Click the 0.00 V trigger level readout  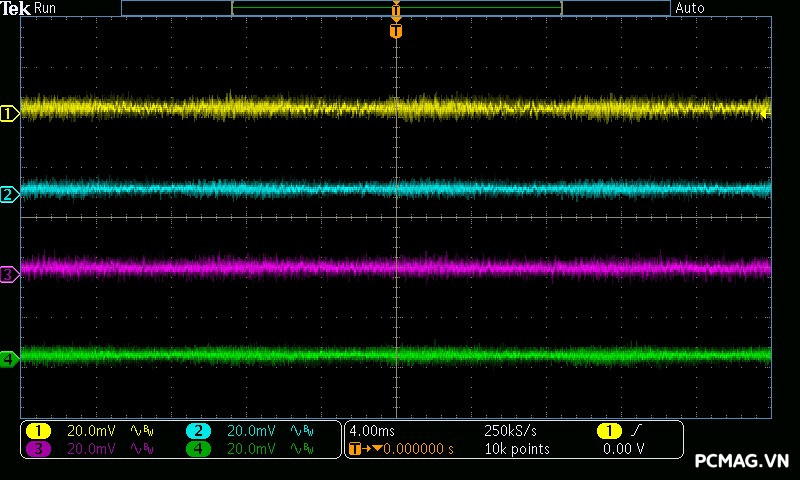tap(623, 449)
